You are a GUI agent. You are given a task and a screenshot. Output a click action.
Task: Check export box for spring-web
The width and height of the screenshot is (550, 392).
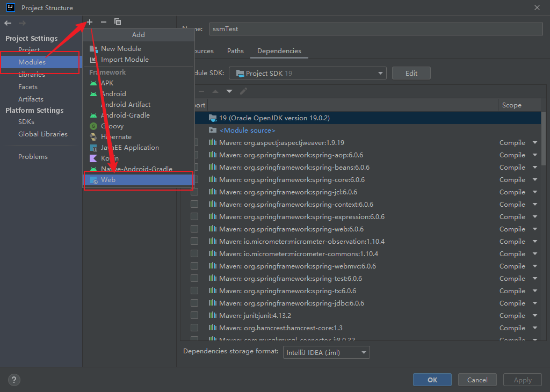194,229
